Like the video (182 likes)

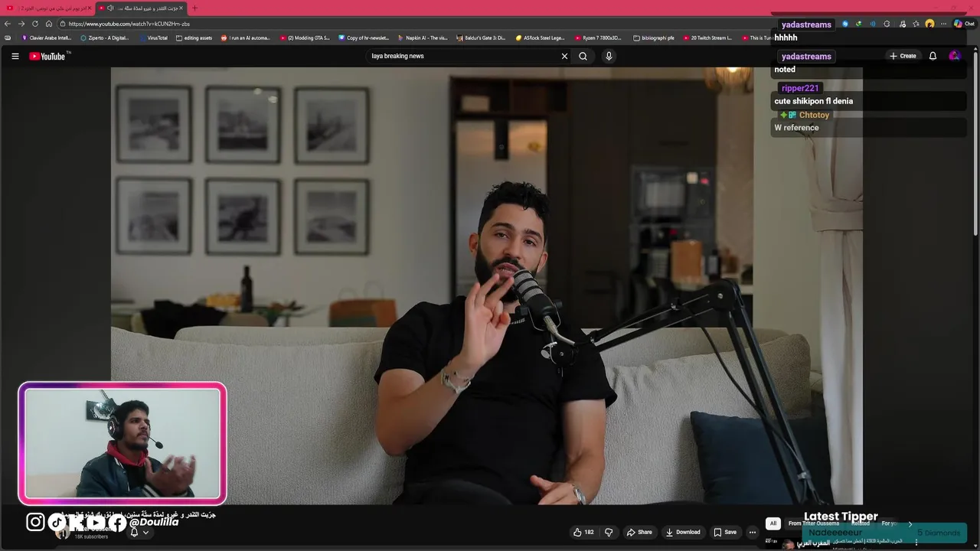[x=583, y=532]
